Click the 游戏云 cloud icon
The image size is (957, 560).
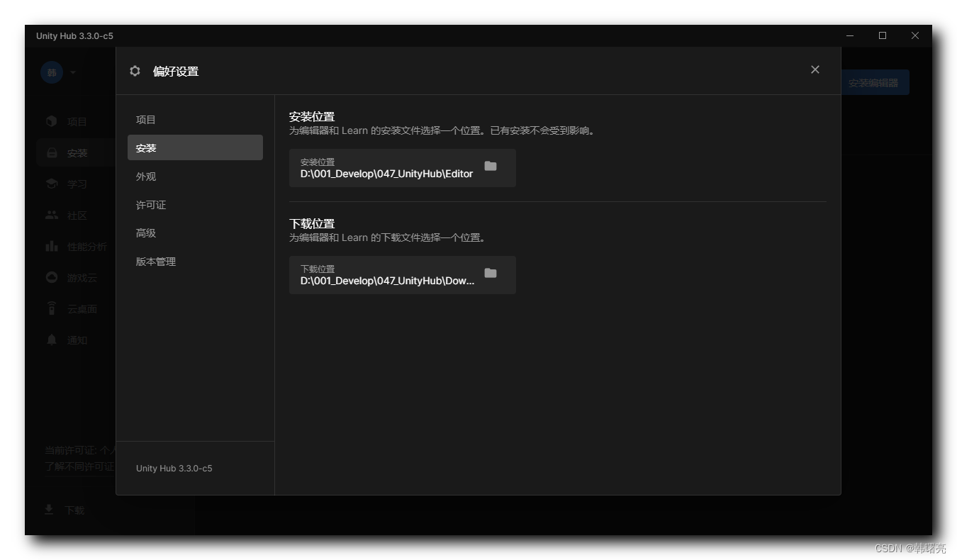coord(52,277)
